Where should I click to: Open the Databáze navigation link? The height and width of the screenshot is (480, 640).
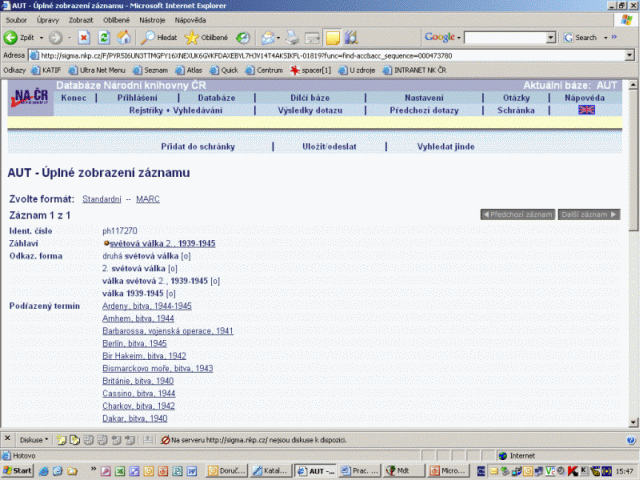pos(216,98)
